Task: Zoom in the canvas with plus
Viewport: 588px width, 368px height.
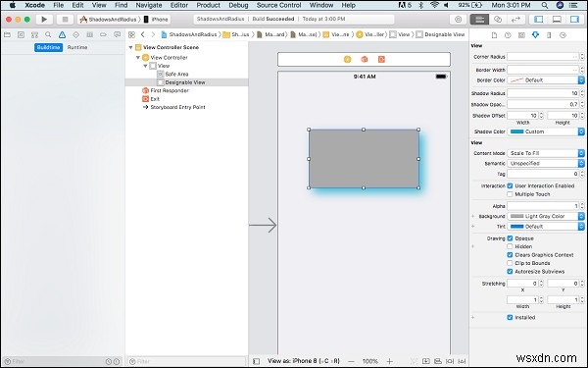Action: pos(390,361)
